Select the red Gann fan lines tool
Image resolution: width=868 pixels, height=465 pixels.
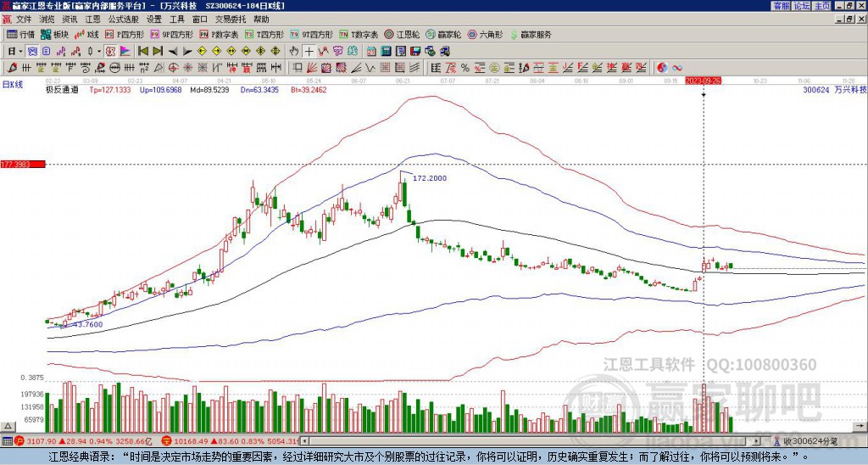tap(312, 68)
